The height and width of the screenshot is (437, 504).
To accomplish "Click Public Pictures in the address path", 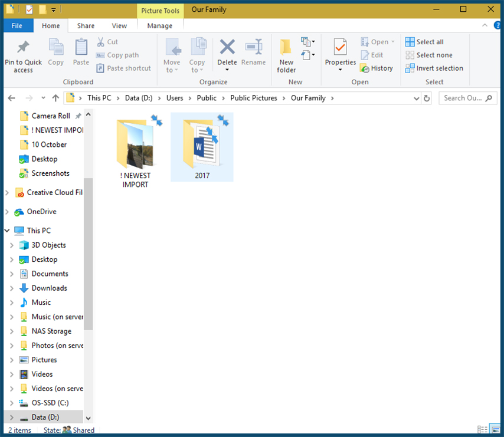I will pos(254,98).
